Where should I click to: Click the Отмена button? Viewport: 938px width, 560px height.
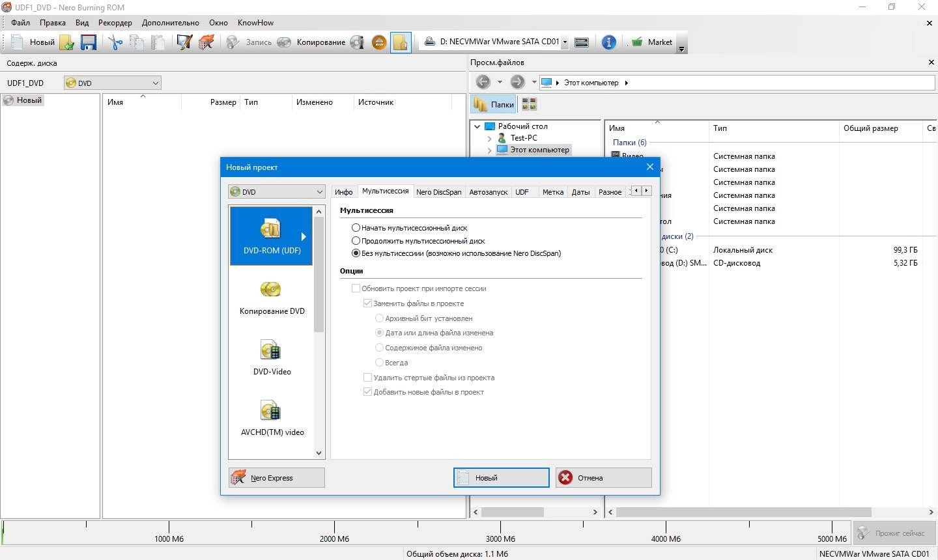click(x=603, y=477)
